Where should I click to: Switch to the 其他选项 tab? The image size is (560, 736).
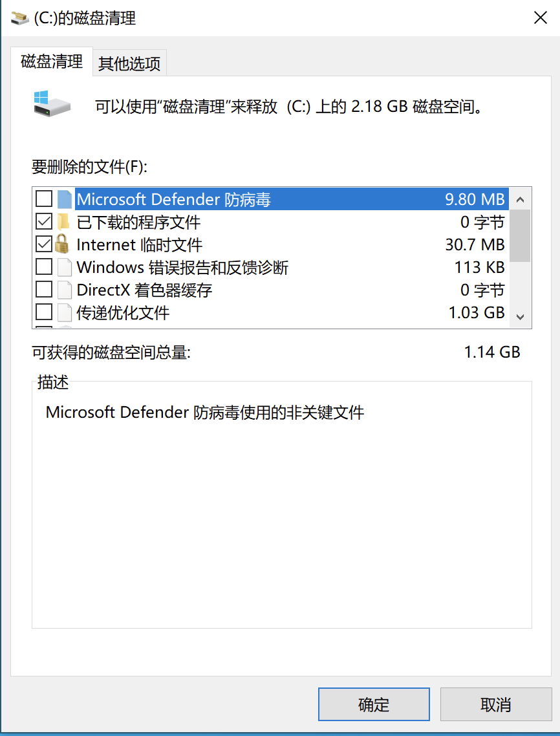coord(129,63)
